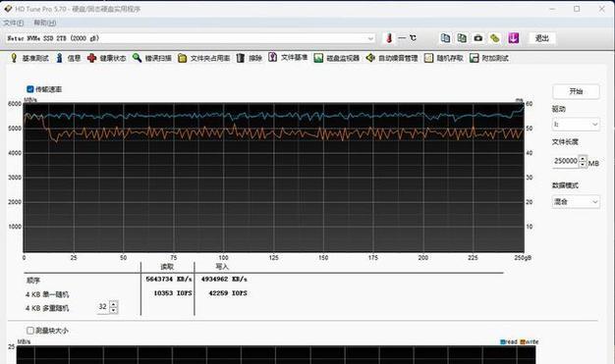
Task: Open the drive letter I: dropdown
Action: click(576, 125)
